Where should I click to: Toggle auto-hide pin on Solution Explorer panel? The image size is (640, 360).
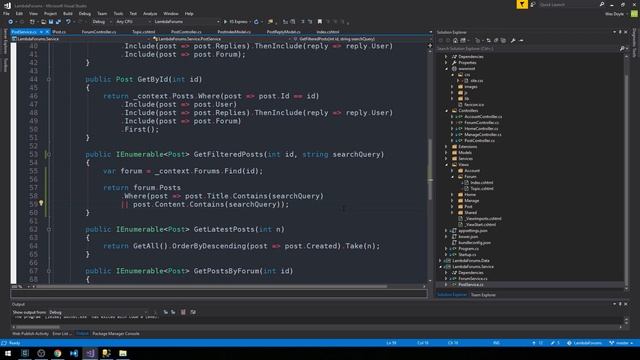tap(620, 32)
